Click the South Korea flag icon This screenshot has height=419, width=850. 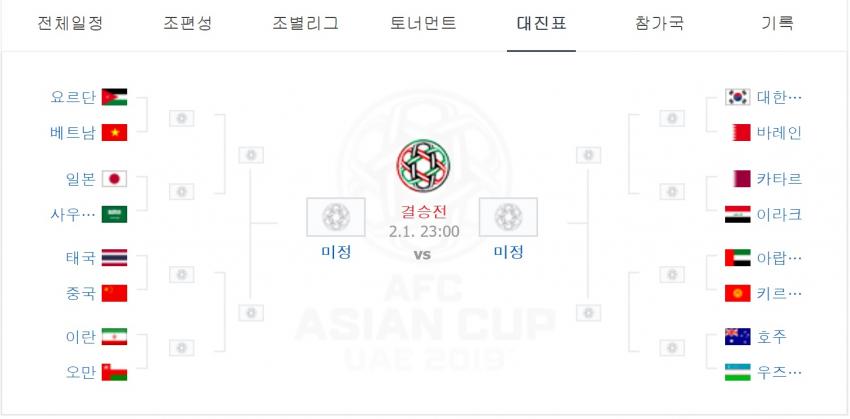[x=737, y=97]
